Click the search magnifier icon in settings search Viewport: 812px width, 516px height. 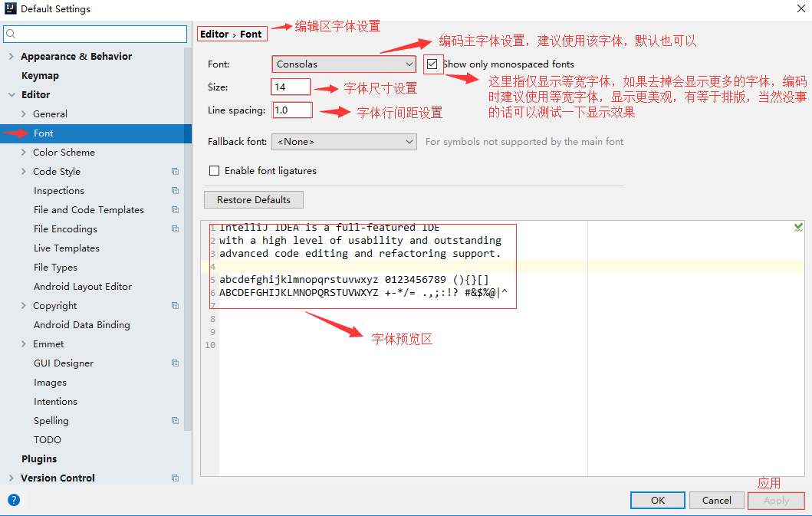(11, 35)
